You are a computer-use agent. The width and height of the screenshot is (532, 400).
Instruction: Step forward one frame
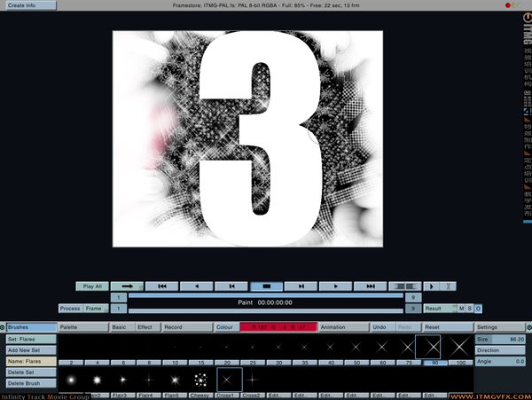[301, 286]
